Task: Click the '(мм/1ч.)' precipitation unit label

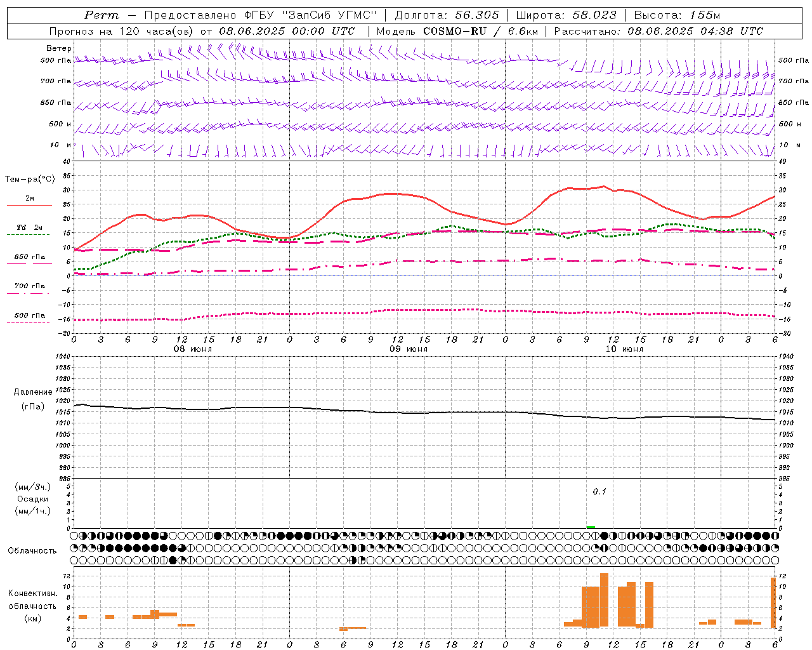Action: tap(33, 511)
